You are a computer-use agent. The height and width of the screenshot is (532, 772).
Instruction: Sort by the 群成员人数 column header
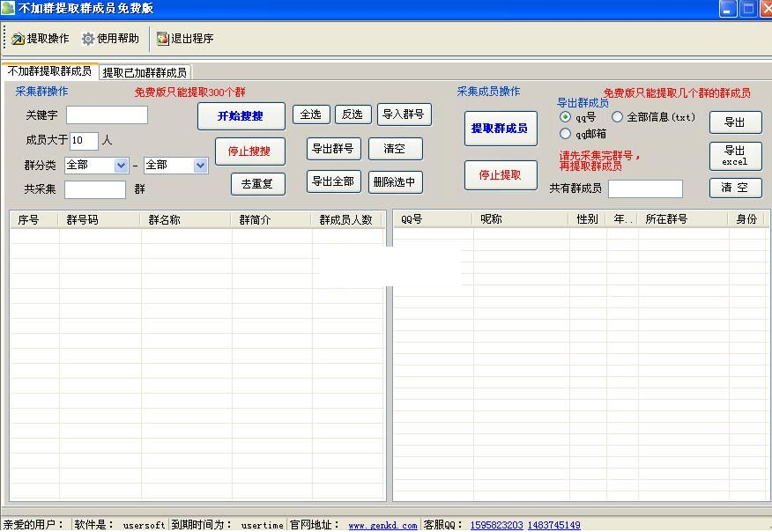coord(345,219)
